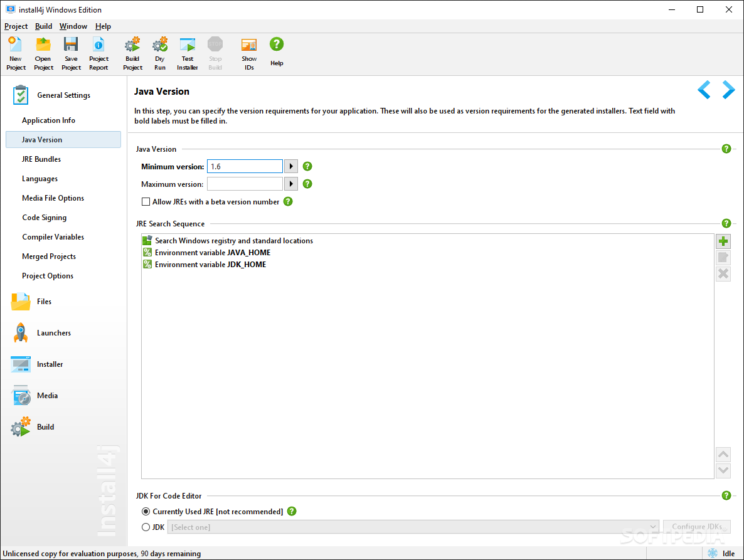Open the Window menu
This screenshot has height=560, width=744.
pyautogui.click(x=73, y=26)
